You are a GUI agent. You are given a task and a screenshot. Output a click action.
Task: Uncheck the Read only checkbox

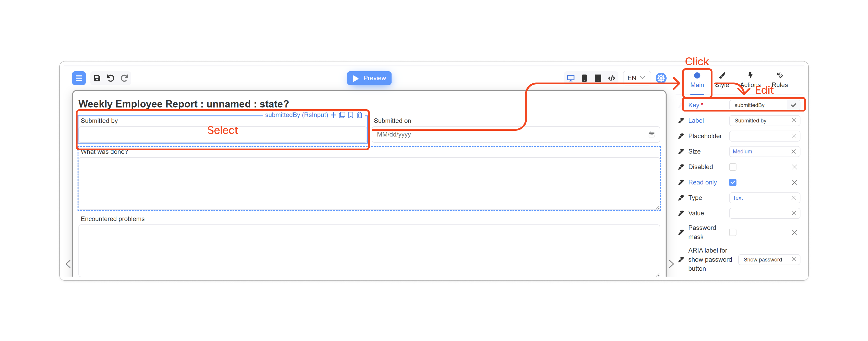click(733, 182)
